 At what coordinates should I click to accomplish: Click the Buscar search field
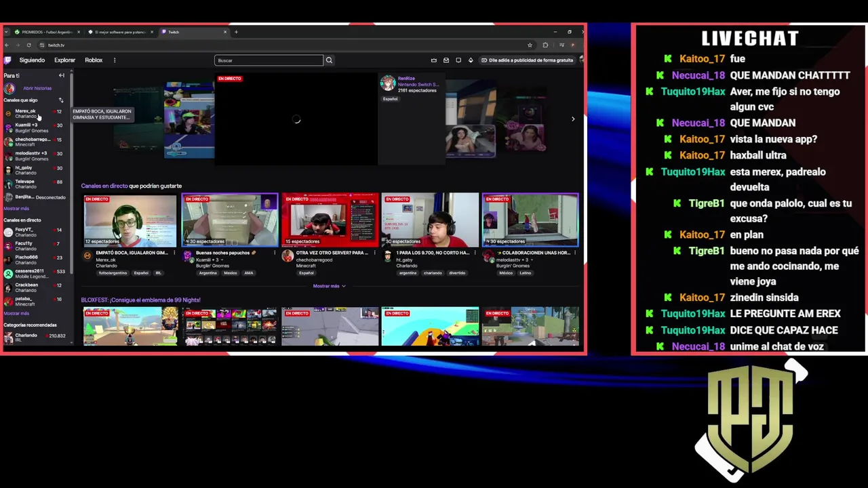tap(269, 60)
